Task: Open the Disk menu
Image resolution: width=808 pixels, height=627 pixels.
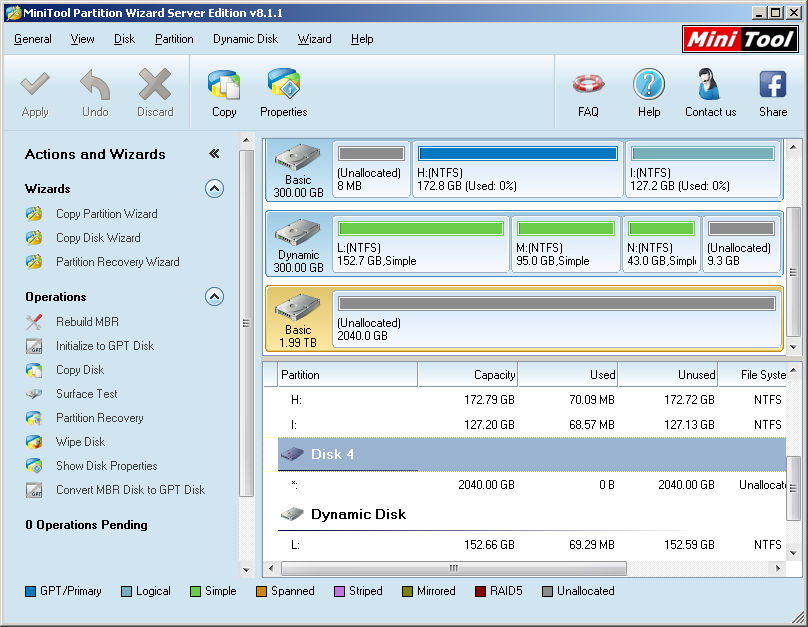Action: (x=124, y=39)
